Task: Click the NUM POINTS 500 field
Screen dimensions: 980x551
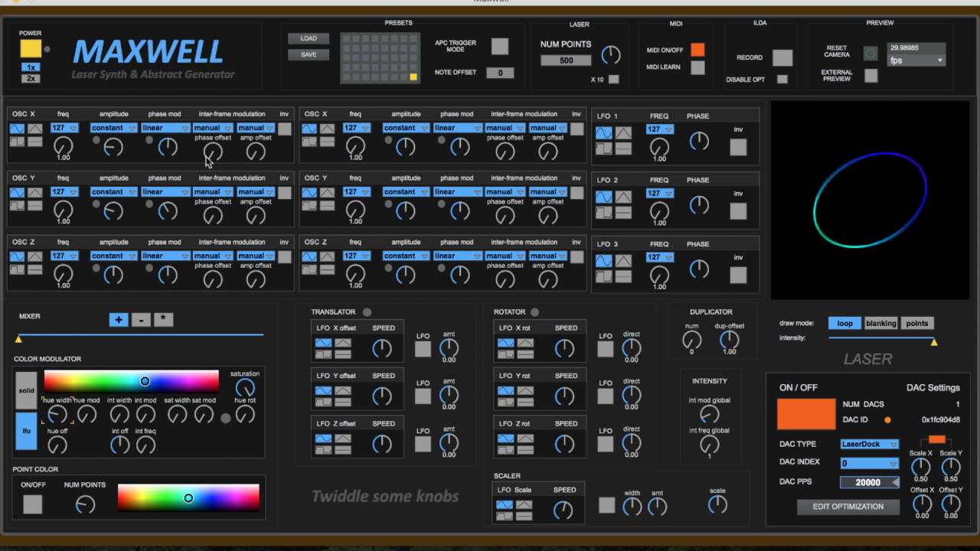Action: (566, 60)
